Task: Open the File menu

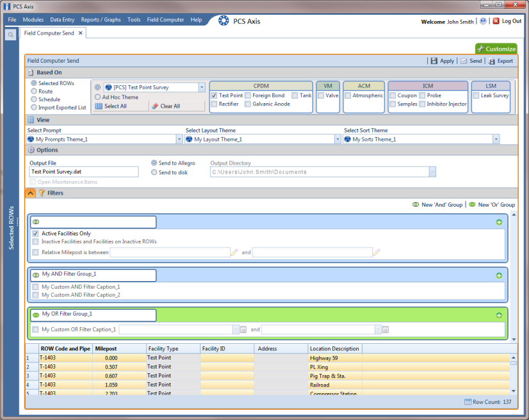Action: (12, 20)
